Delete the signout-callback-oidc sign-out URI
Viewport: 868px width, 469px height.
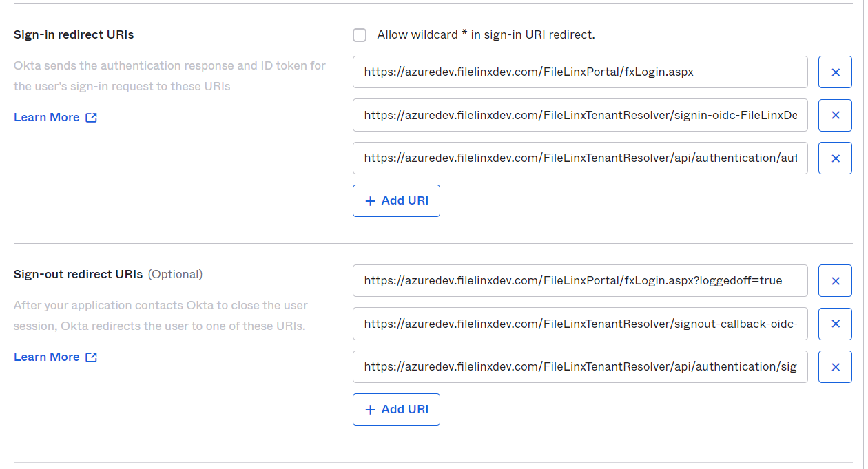click(x=835, y=324)
